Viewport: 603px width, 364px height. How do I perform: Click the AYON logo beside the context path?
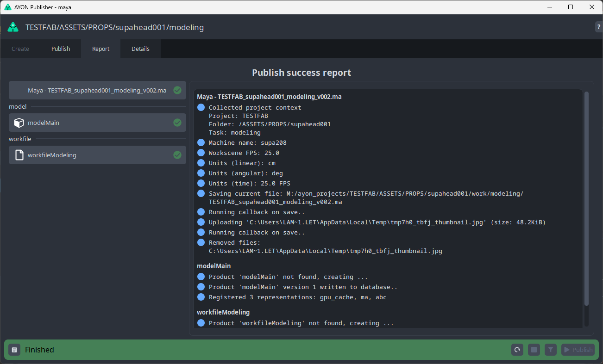pos(13,27)
